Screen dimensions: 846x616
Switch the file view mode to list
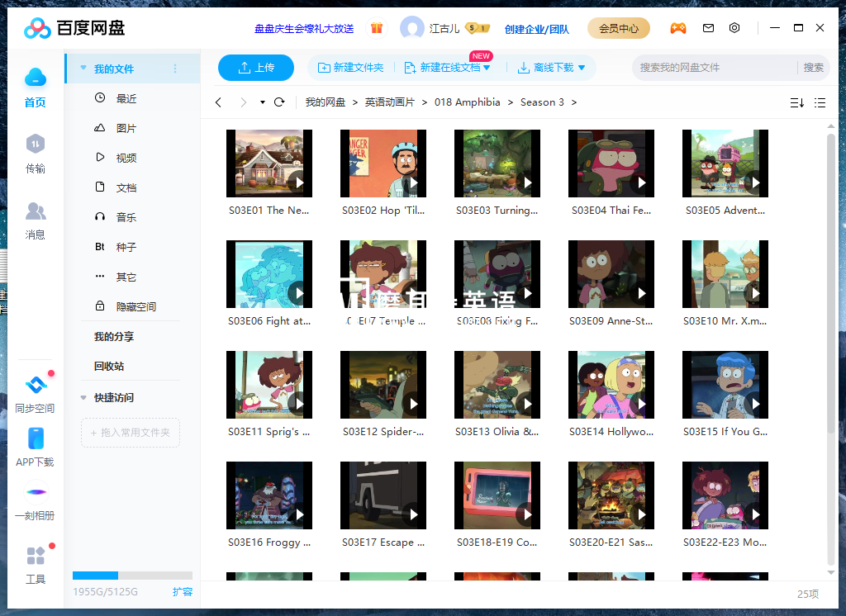coord(820,102)
